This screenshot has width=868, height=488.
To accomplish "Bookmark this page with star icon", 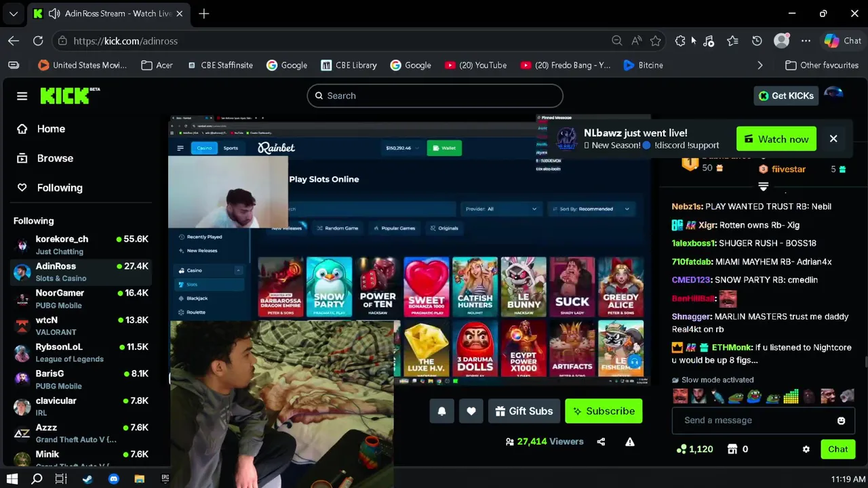I will (x=655, y=41).
